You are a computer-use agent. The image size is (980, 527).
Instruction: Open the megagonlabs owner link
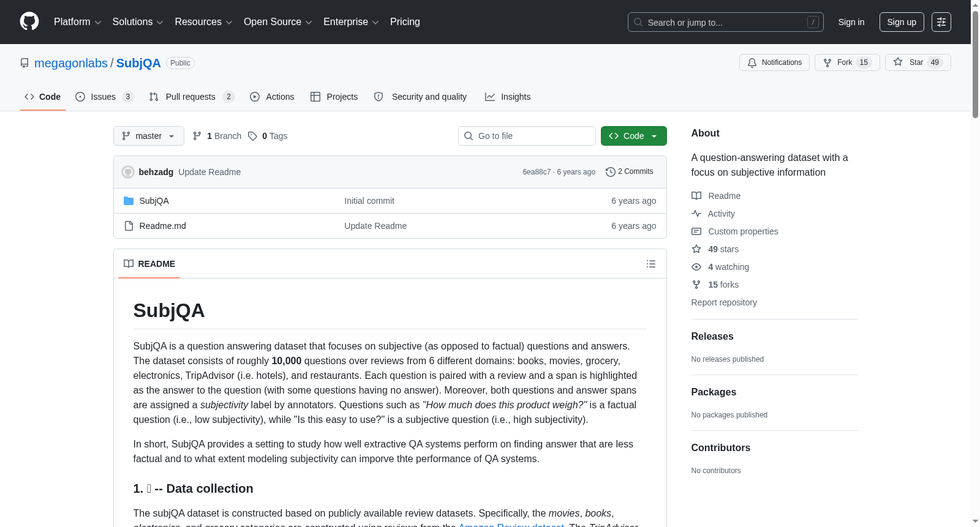[x=71, y=63]
